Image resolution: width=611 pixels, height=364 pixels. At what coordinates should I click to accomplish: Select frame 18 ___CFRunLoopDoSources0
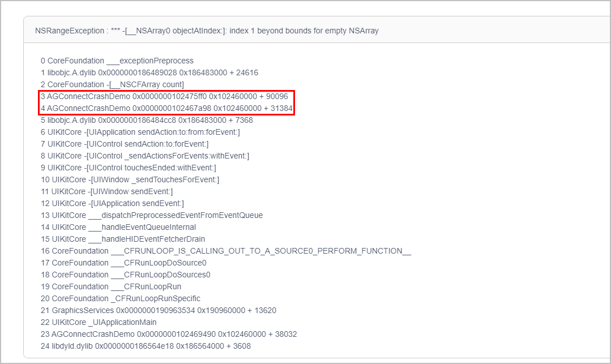pos(126,275)
